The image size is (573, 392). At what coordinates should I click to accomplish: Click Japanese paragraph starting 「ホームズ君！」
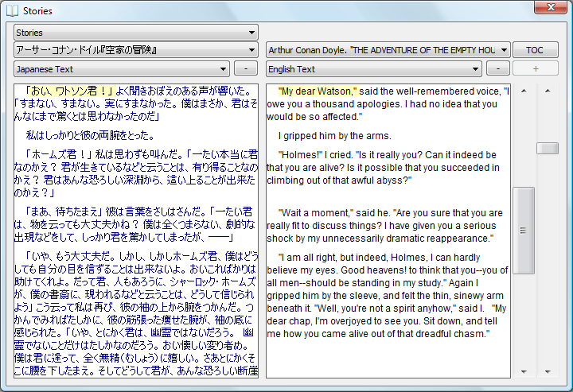[x=136, y=173]
